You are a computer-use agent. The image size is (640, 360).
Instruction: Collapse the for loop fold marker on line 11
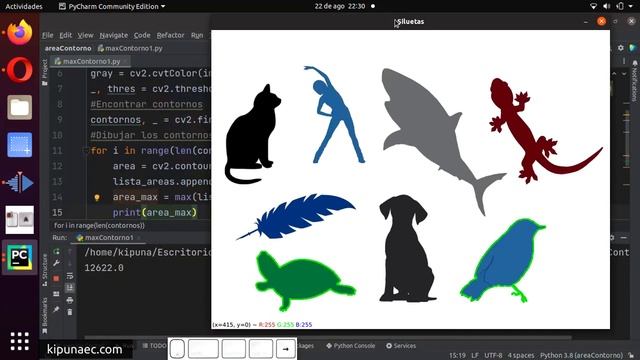pyautogui.click(x=85, y=151)
